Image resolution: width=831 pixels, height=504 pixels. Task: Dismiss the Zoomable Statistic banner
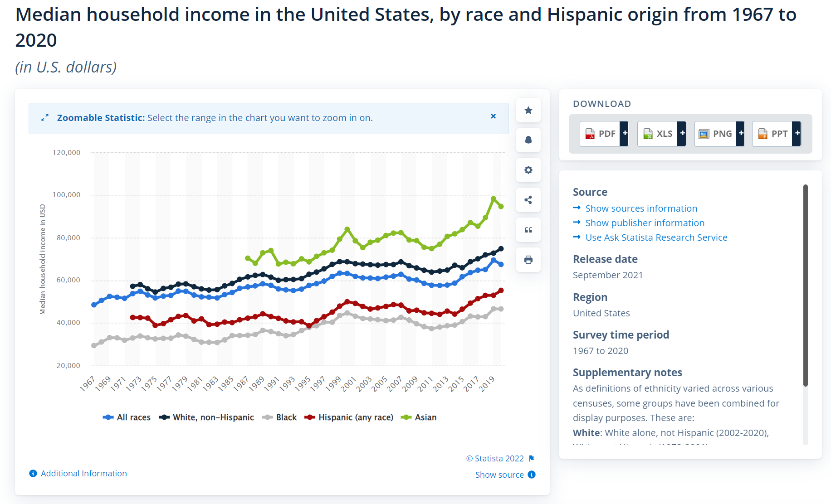click(493, 116)
